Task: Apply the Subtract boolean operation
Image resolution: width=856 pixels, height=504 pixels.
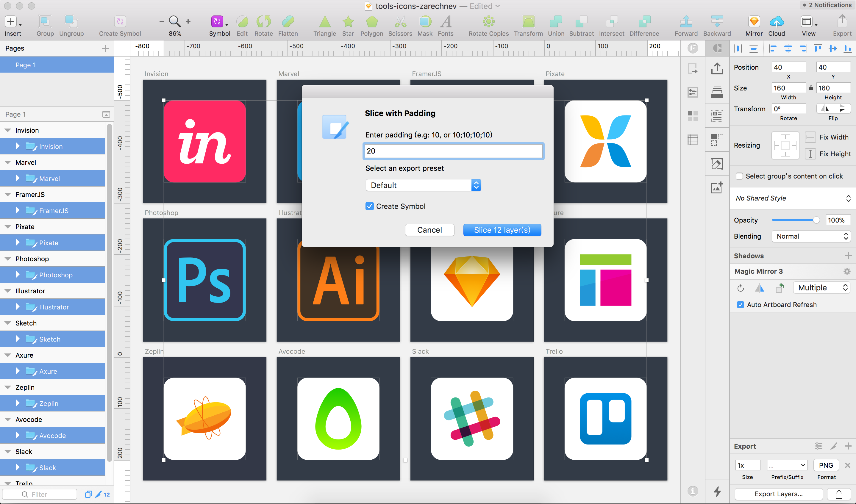Action: click(x=582, y=22)
